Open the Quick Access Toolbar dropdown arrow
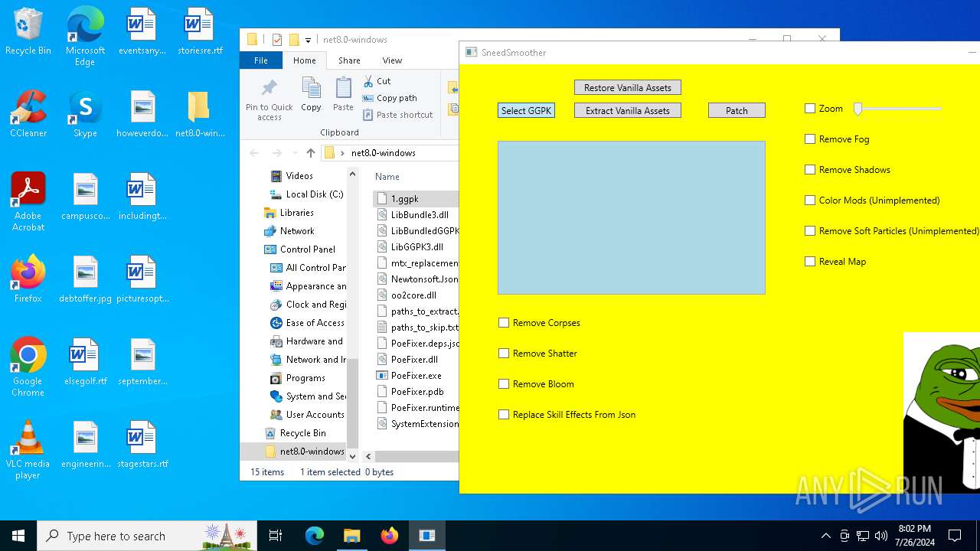This screenshot has height=551, width=980. coord(308,40)
